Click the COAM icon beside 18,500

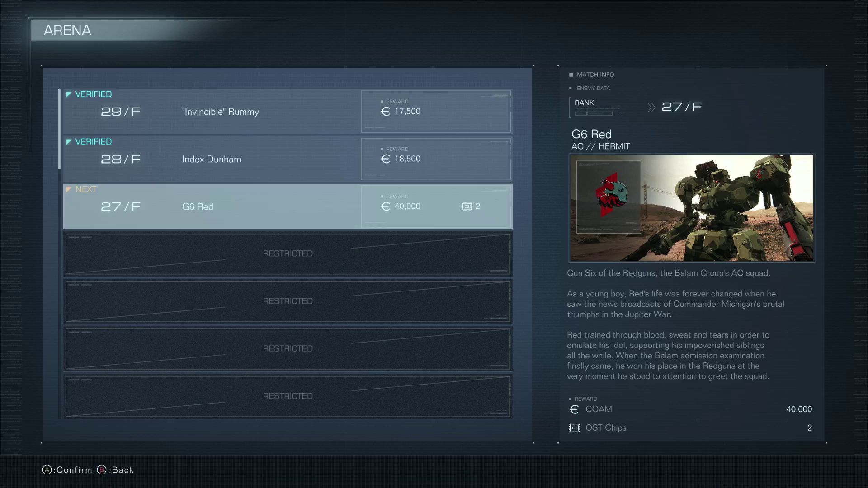click(x=385, y=159)
